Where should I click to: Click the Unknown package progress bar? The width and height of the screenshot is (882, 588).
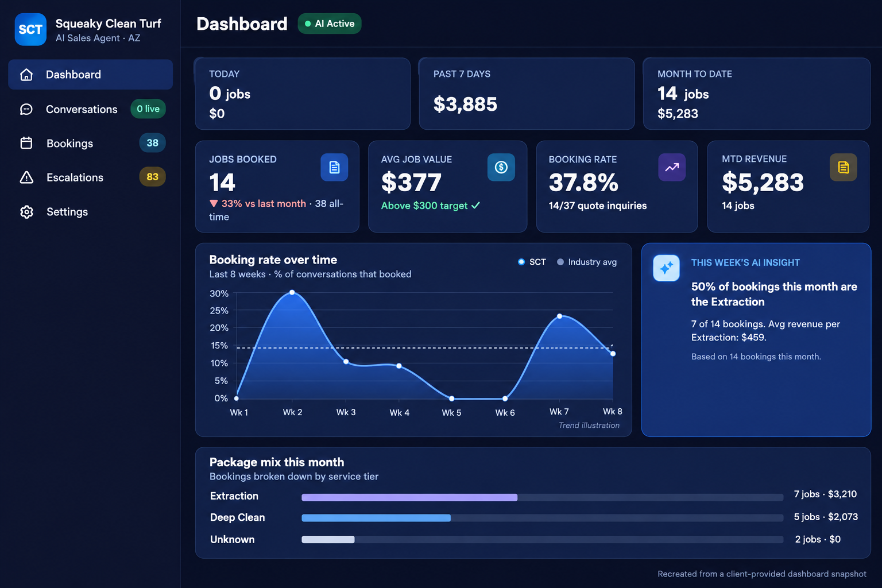543,540
